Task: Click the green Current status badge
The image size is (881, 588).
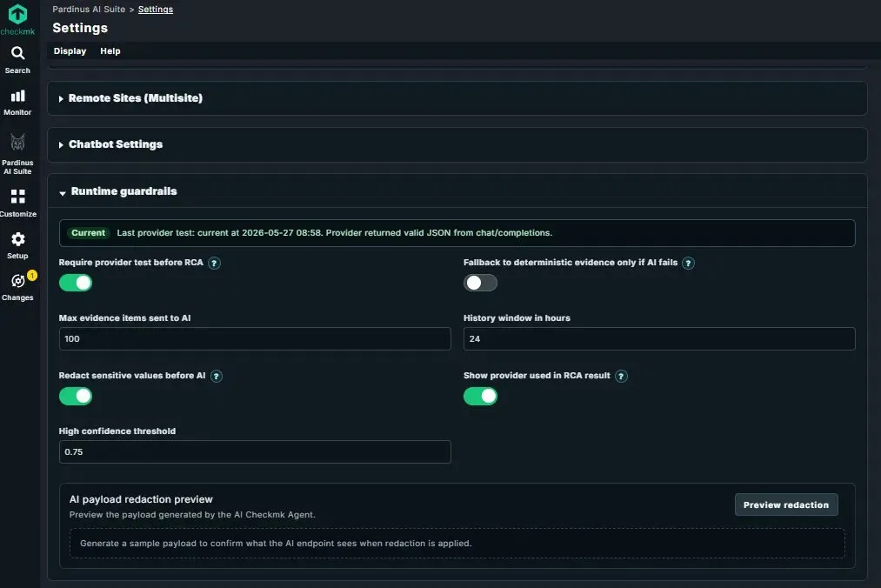Action: 88,233
